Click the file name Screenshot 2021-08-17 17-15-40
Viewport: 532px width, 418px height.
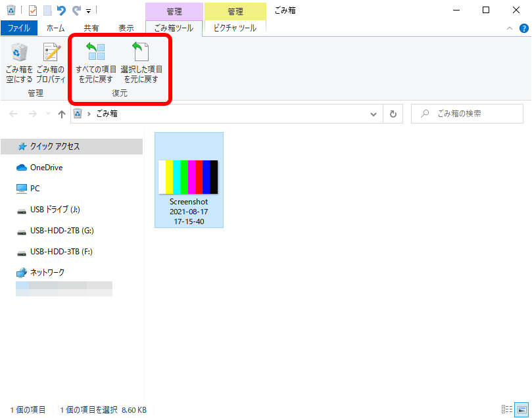[189, 212]
